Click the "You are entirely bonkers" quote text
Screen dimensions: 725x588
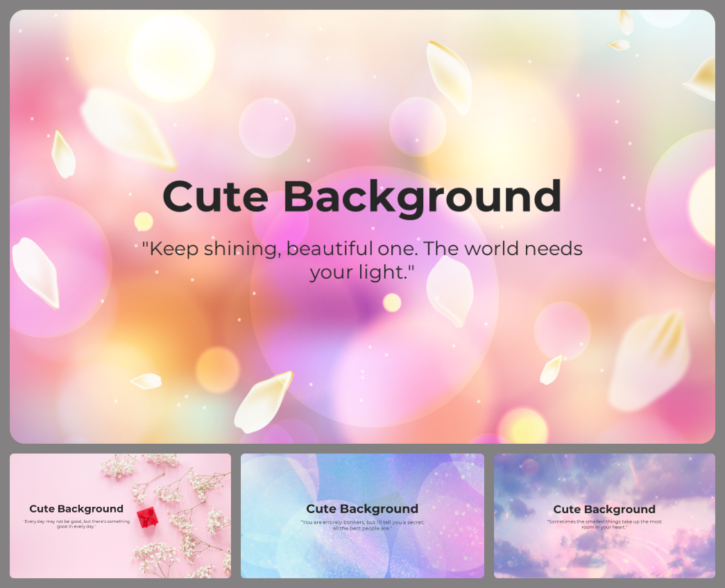362,524
